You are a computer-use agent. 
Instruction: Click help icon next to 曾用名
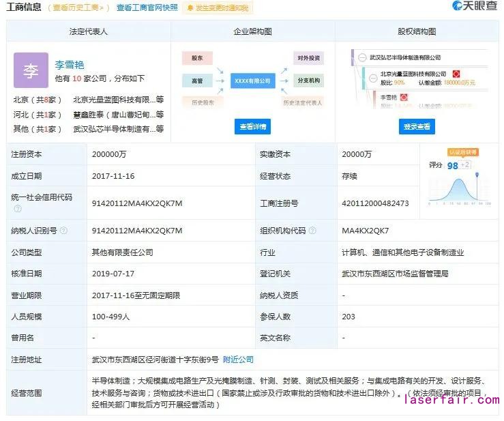point(38,338)
